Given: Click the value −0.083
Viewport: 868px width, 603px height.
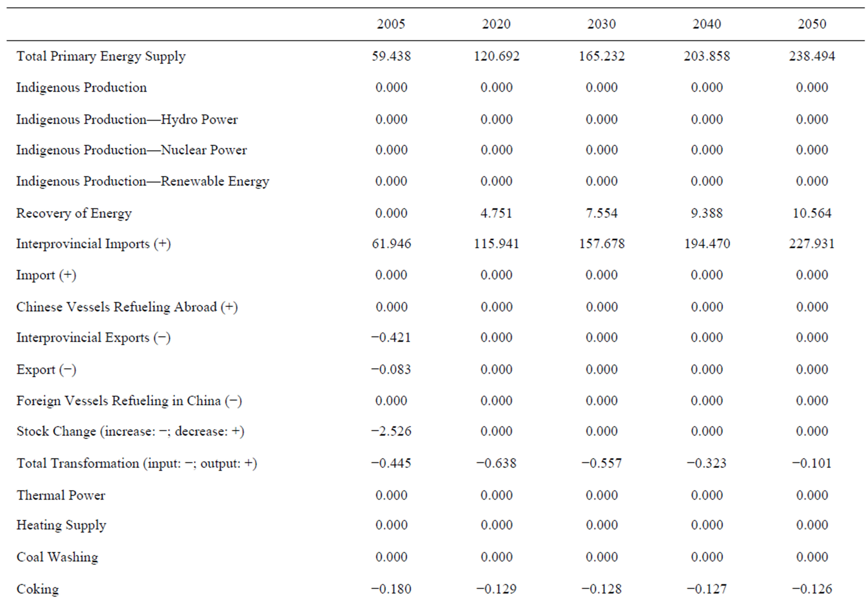Looking at the screenshot, I should tap(391, 369).
